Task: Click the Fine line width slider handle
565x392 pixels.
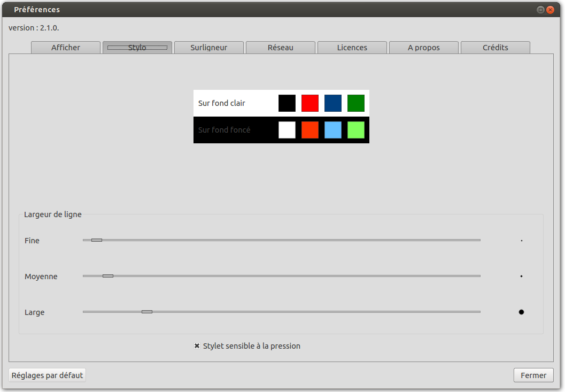Action: (x=97, y=240)
